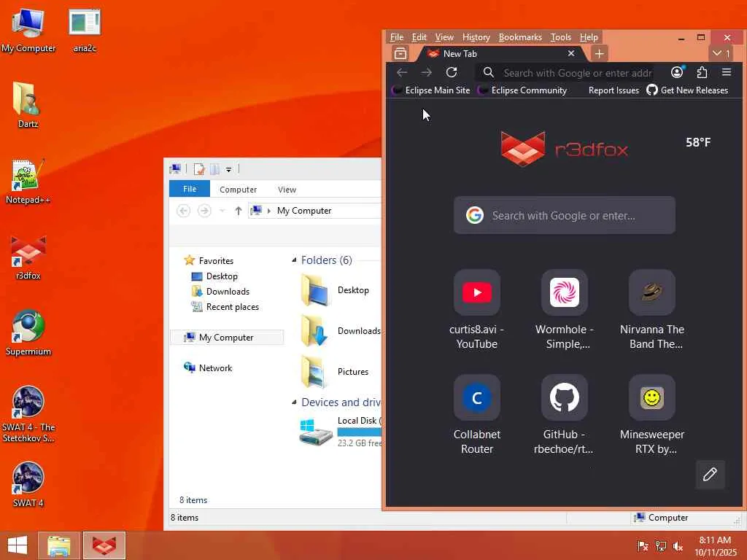
Task: Select Downloads under Favorites
Action: (220, 292)
